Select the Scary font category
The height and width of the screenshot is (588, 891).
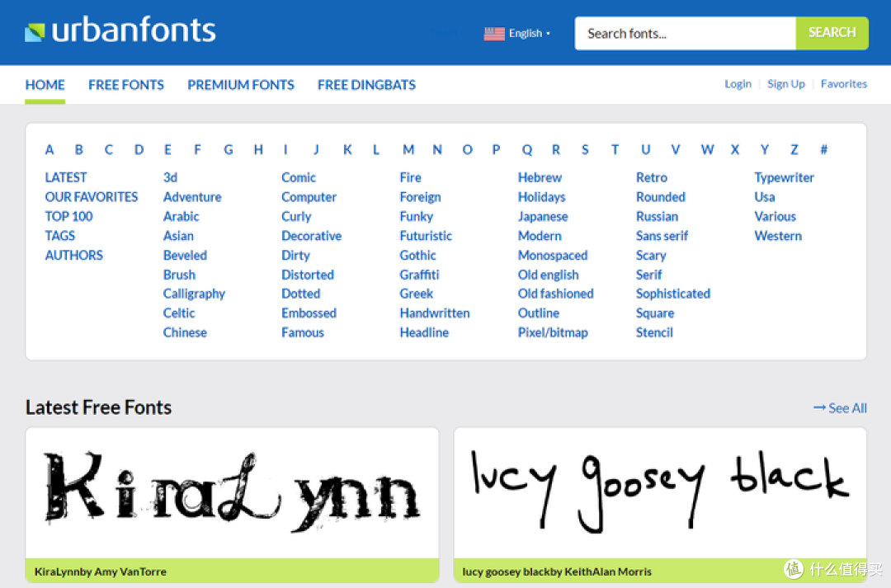click(651, 256)
